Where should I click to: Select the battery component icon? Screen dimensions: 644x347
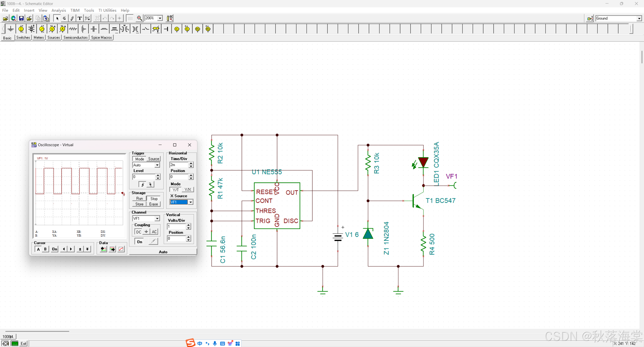point(31,29)
